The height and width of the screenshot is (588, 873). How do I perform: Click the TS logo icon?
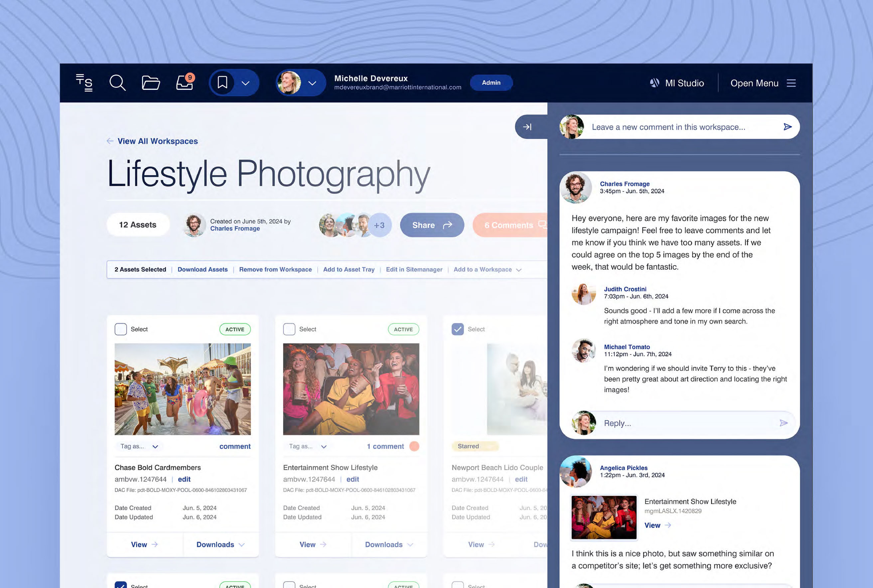[84, 83]
